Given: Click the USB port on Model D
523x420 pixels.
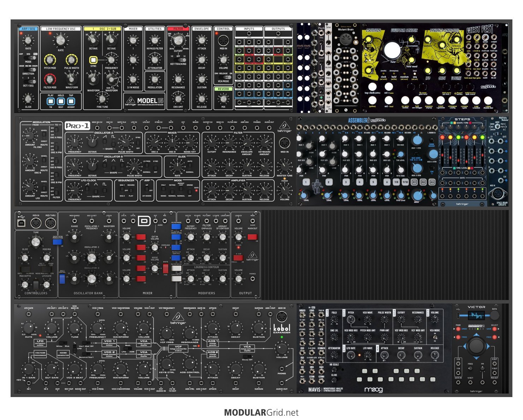Looking at the screenshot, I should pos(21,223).
